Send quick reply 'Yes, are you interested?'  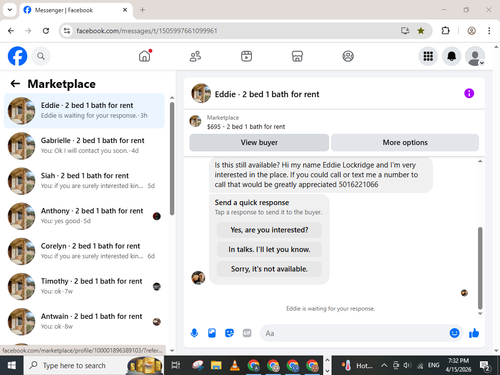(269, 230)
